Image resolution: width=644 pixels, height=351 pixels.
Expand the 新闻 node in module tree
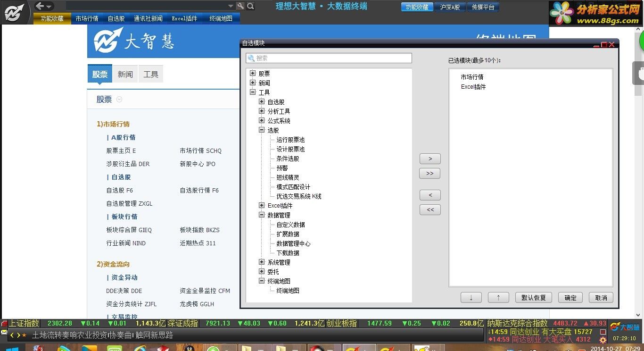pos(253,83)
